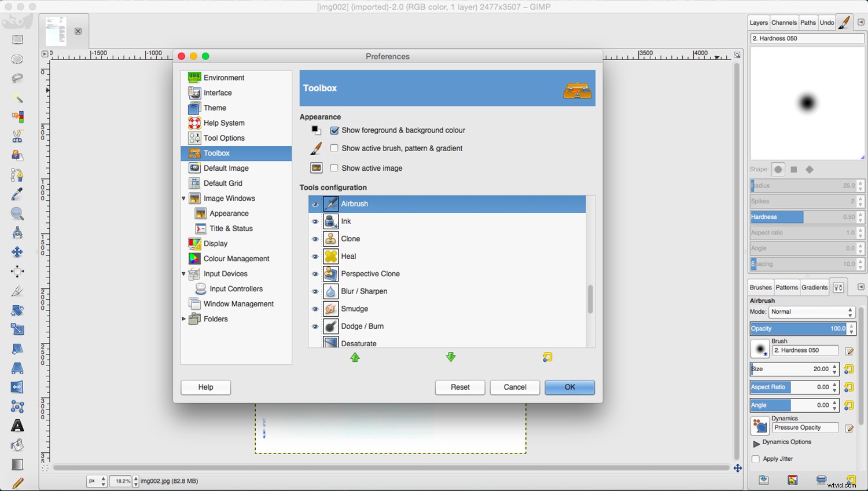The image size is (868, 491).
Task: Open the Mode dropdown set to Normal
Action: pos(811,312)
